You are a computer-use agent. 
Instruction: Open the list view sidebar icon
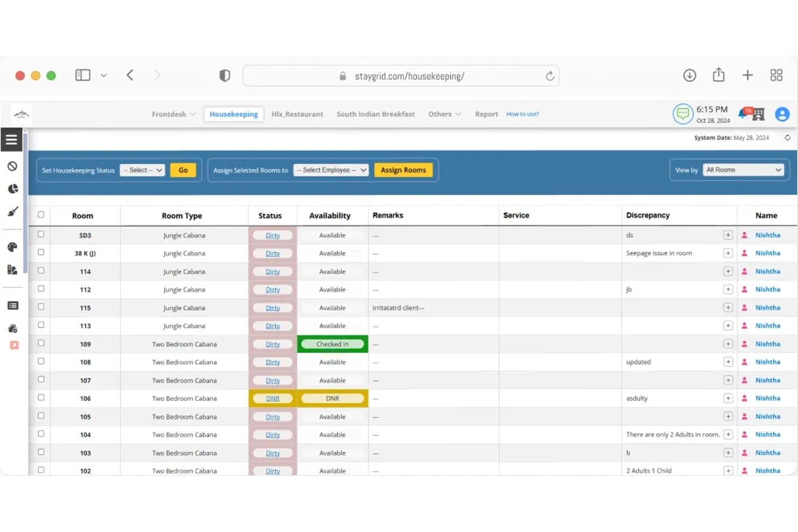point(13,306)
